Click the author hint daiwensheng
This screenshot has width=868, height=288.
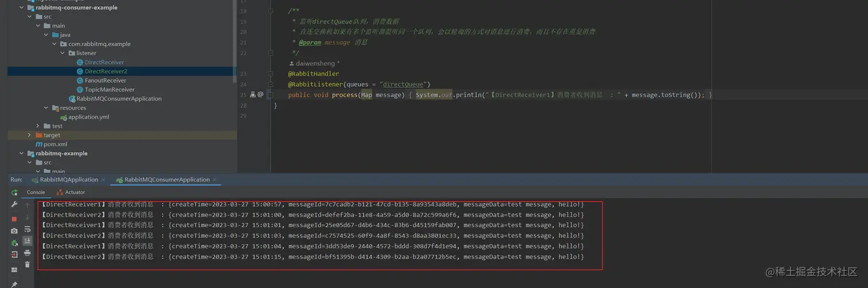coord(314,63)
